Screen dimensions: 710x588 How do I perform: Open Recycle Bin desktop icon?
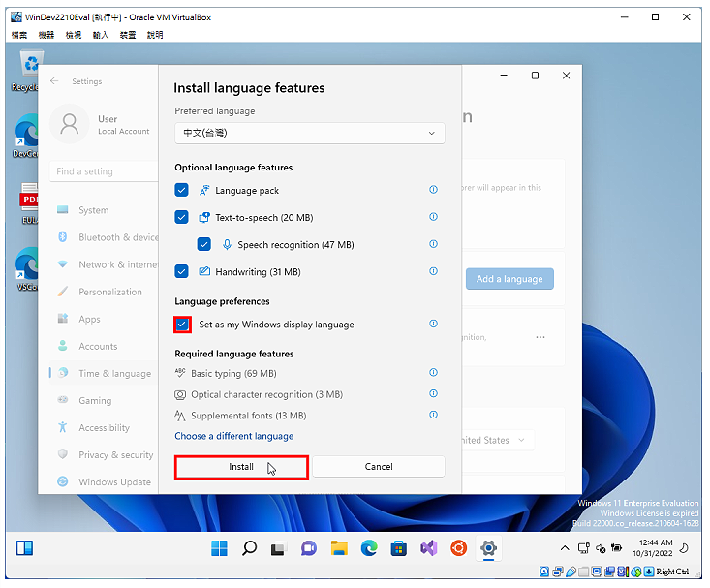coord(28,71)
